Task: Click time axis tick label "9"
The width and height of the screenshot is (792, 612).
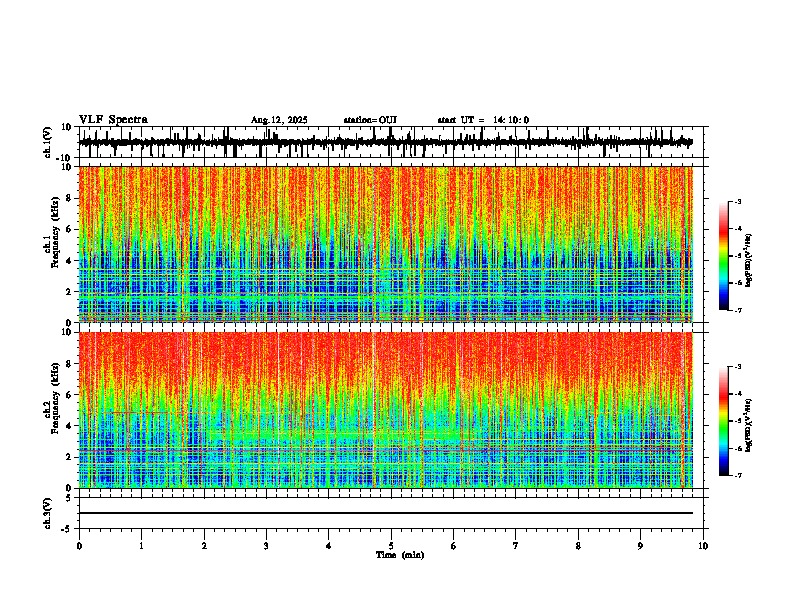Action: 640,546
